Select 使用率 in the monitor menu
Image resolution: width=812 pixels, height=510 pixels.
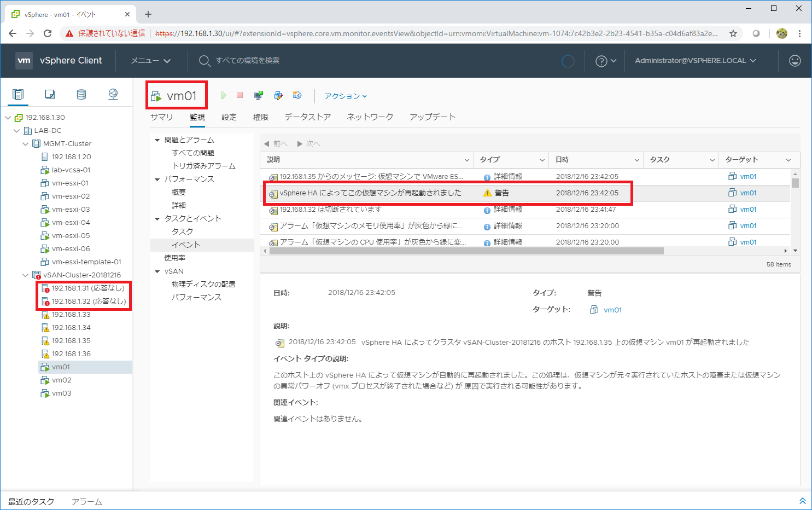coord(175,258)
